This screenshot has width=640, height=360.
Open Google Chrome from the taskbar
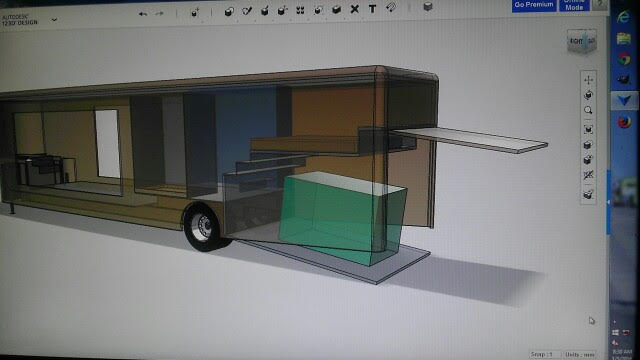[624, 59]
